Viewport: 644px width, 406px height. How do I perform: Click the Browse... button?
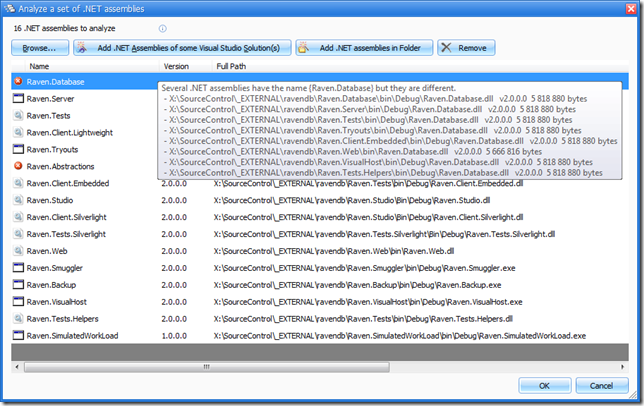point(40,48)
